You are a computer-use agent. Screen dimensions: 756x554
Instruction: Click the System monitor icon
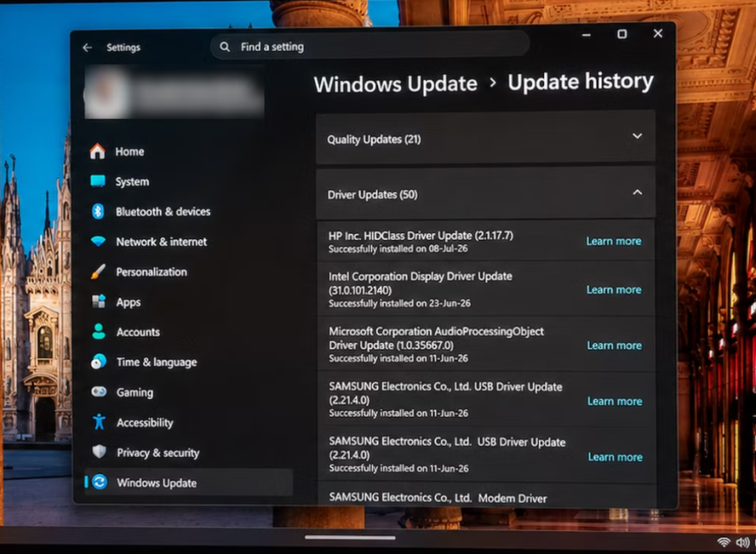pyautogui.click(x=98, y=181)
